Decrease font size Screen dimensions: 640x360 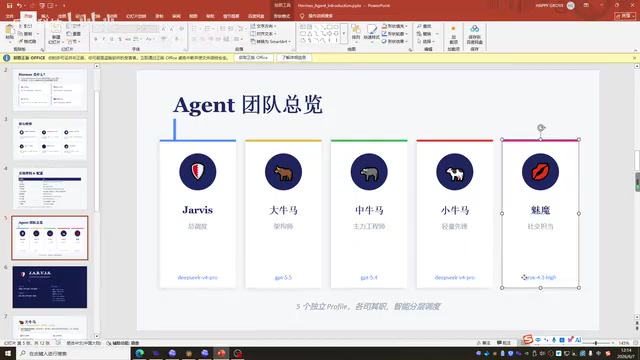(x=172, y=29)
